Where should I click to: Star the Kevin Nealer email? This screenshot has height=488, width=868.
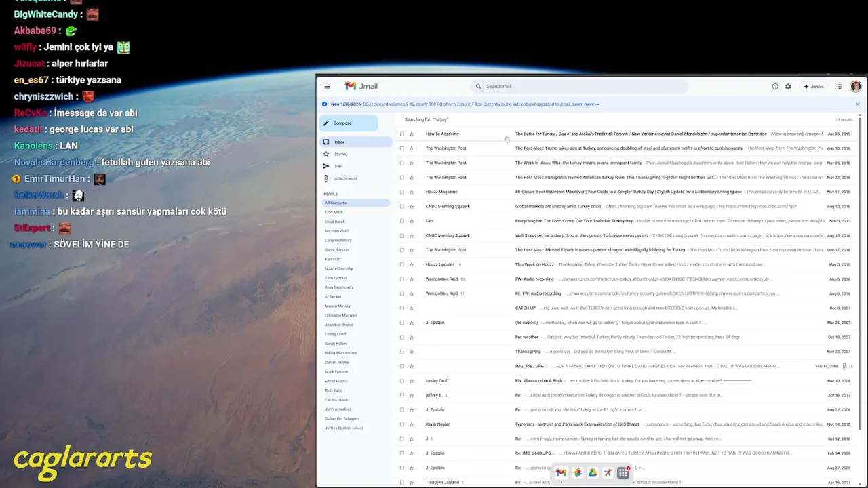411,424
